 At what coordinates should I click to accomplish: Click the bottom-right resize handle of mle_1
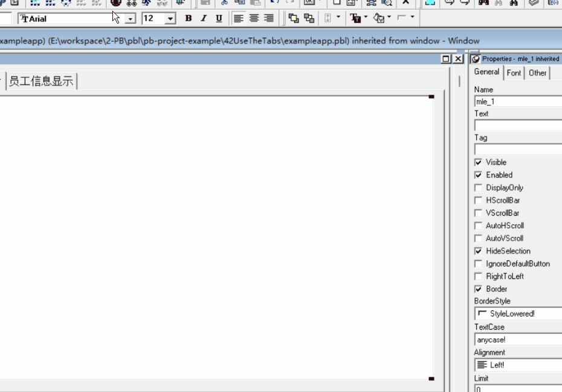tap(431, 379)
